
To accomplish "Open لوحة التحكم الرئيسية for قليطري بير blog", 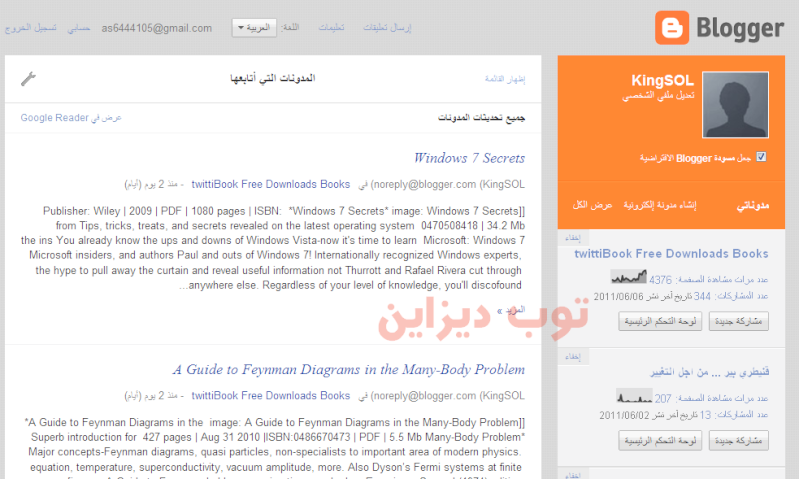I will point(660,441).
